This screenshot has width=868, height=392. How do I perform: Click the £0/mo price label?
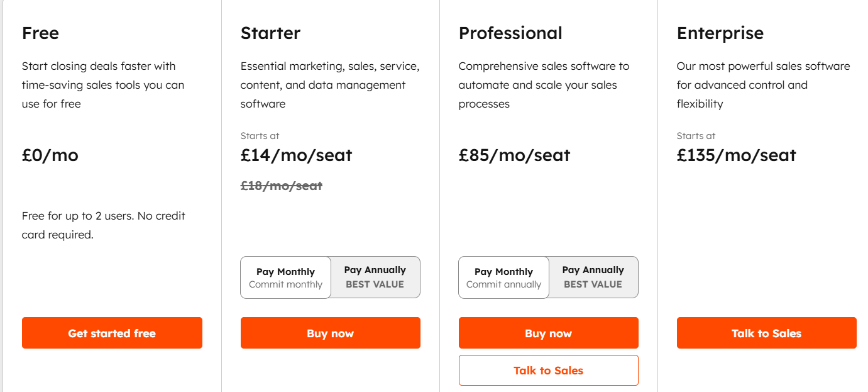tap(49, 155)
